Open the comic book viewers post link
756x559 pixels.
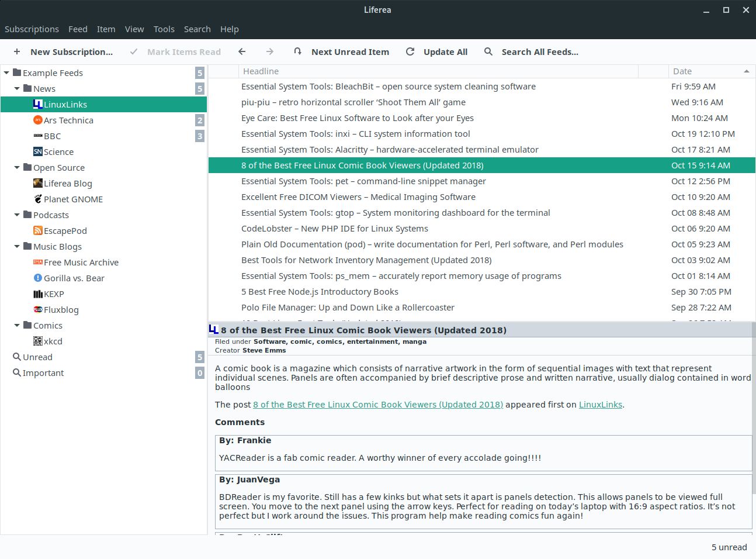tap(378, 405)
